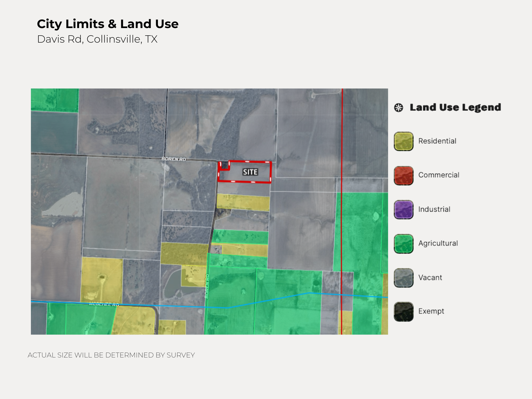The height and width of the screenshot is (399, 532).
Task: Click the red Commercial legend swatch
Action: coord(403,176)
